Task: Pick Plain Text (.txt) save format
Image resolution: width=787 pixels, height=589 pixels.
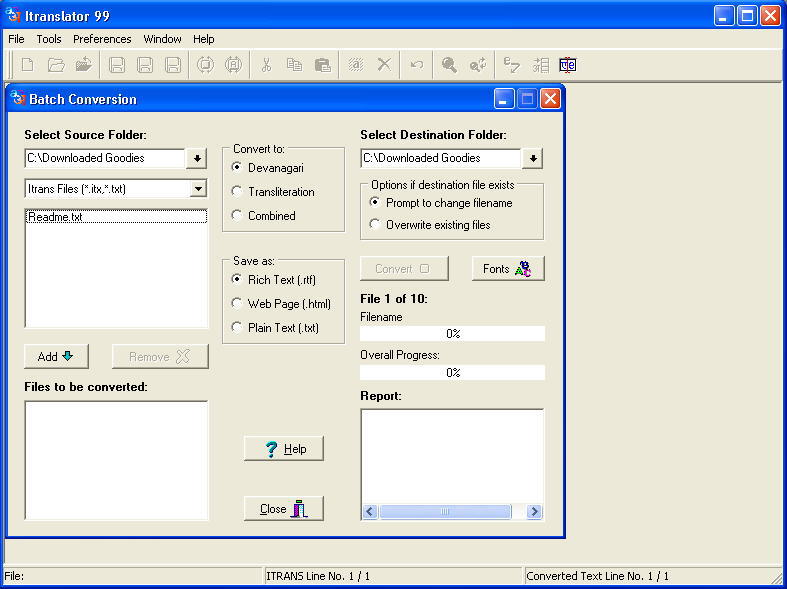Action: [x=275, y=328]
